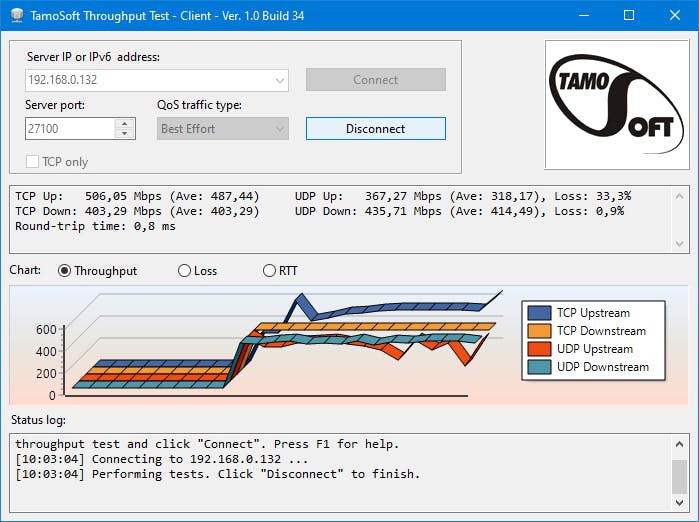Click the 'Round-trip time: 0,8 ms' text
The image size is (699, 522).
[x=95, y=226]
